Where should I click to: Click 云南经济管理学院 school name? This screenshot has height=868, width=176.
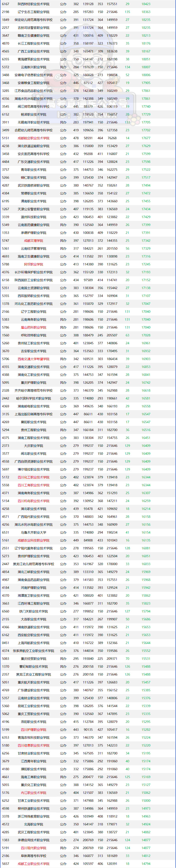[33, 249]
